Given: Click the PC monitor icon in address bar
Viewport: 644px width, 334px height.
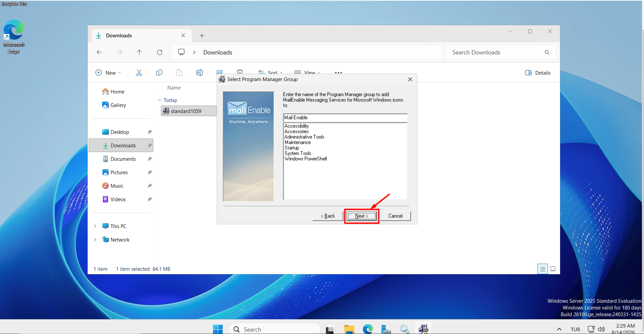Looking at the screenshot, I should pos(181,52).
